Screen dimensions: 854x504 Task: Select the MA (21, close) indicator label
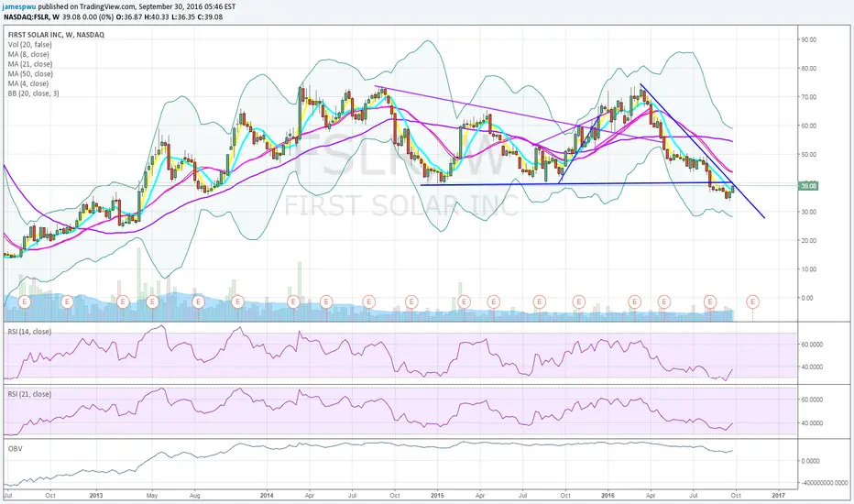click(x=30, y=64)
